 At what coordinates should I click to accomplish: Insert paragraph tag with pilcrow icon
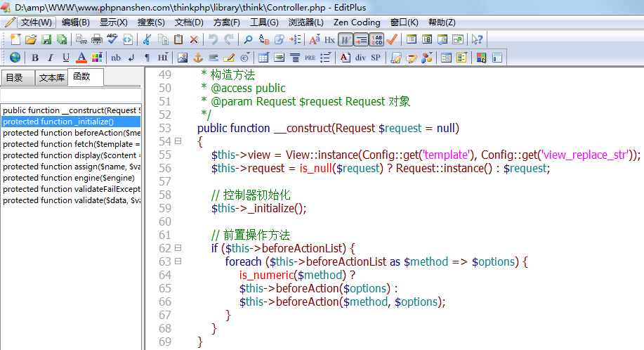coord(147,58)
